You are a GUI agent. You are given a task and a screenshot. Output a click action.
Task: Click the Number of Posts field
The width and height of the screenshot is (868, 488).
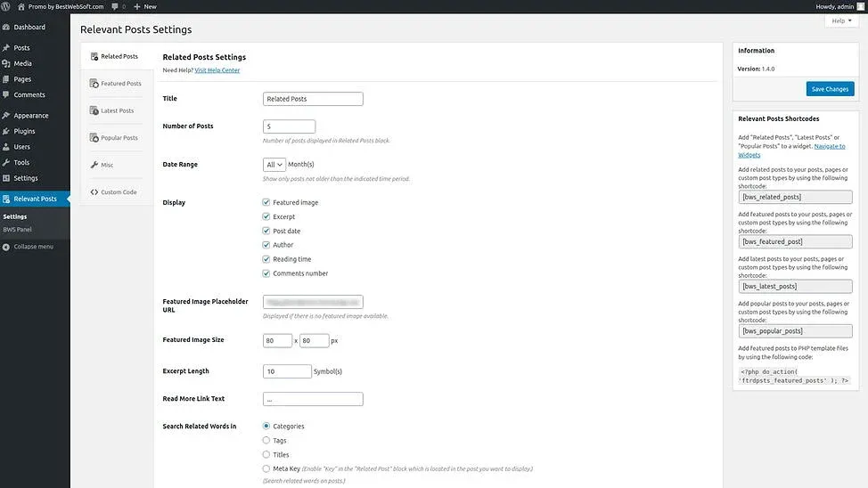pyautogui.click(x=289, y=126)
